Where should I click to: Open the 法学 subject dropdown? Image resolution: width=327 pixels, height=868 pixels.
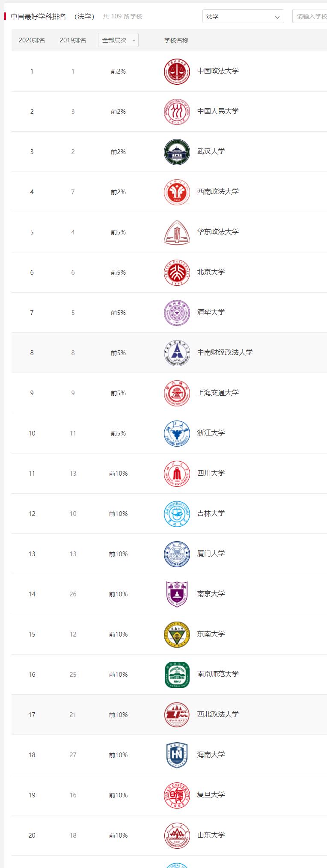click(243, 16)
